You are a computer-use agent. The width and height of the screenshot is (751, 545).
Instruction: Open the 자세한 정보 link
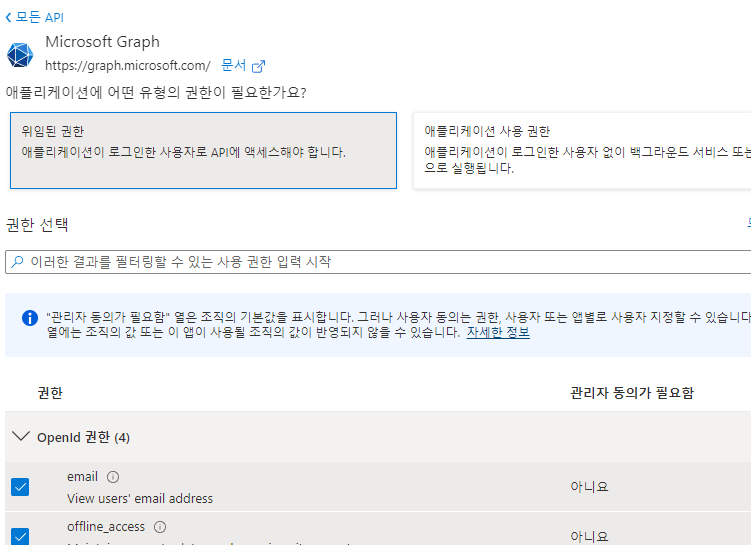pos(498,332)
